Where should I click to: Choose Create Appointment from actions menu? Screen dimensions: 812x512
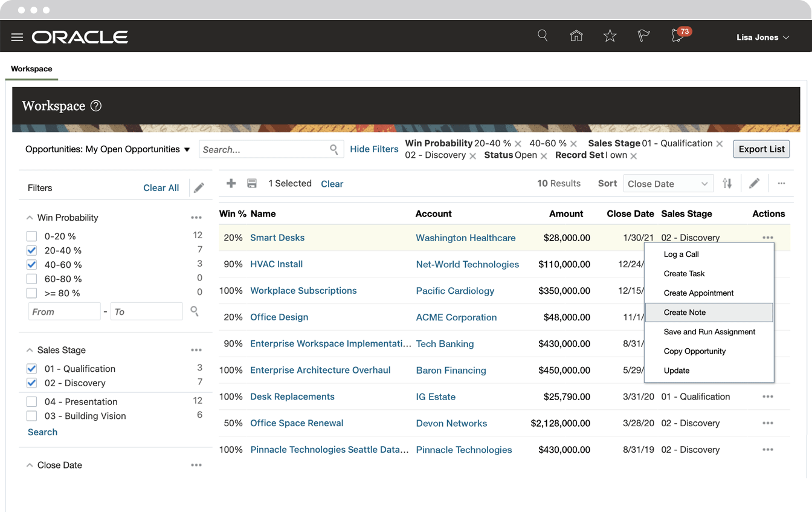[709, 293]
